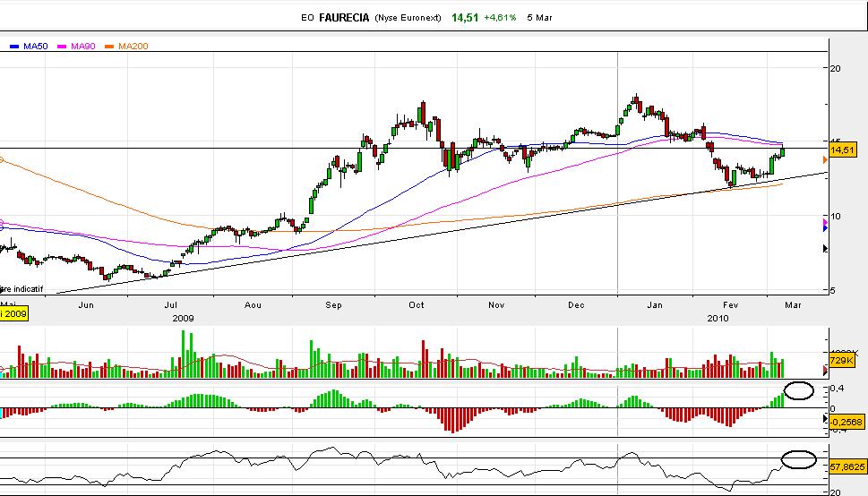Click the 2009 year label

coord(183,319)
